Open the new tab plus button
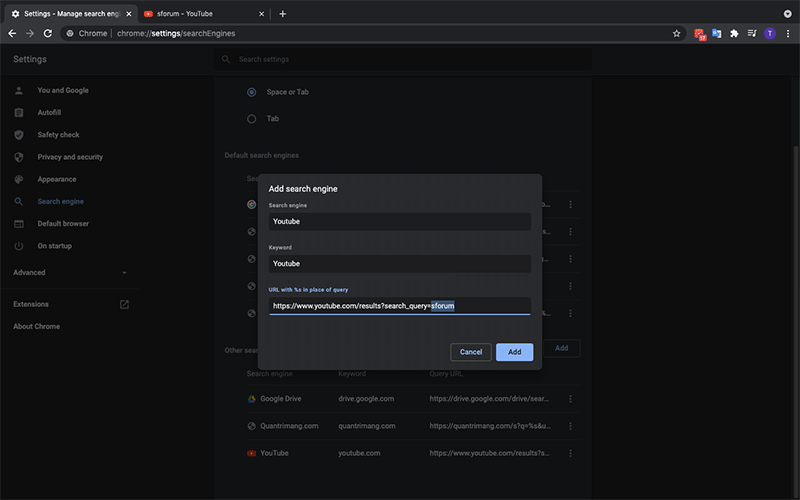800x500 pixels. pos(283,13)
